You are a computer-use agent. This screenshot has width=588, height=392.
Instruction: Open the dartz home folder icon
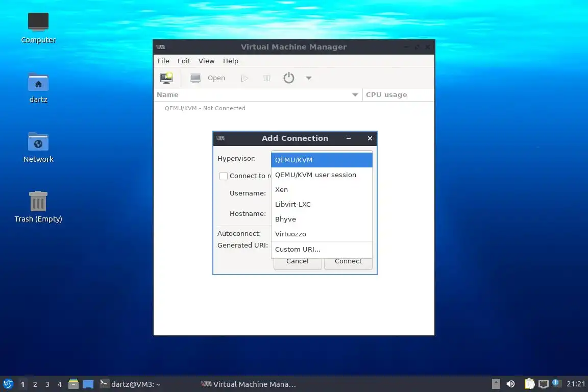click(38, 88)
